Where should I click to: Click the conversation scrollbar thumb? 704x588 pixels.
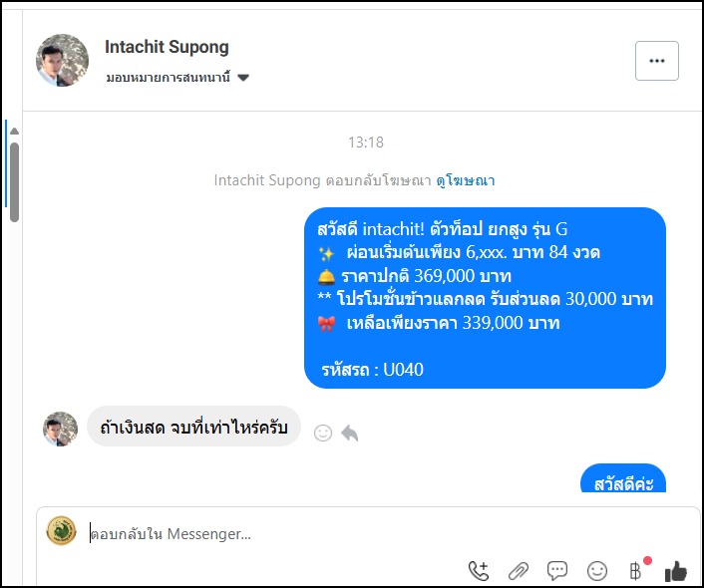point(14,181)
